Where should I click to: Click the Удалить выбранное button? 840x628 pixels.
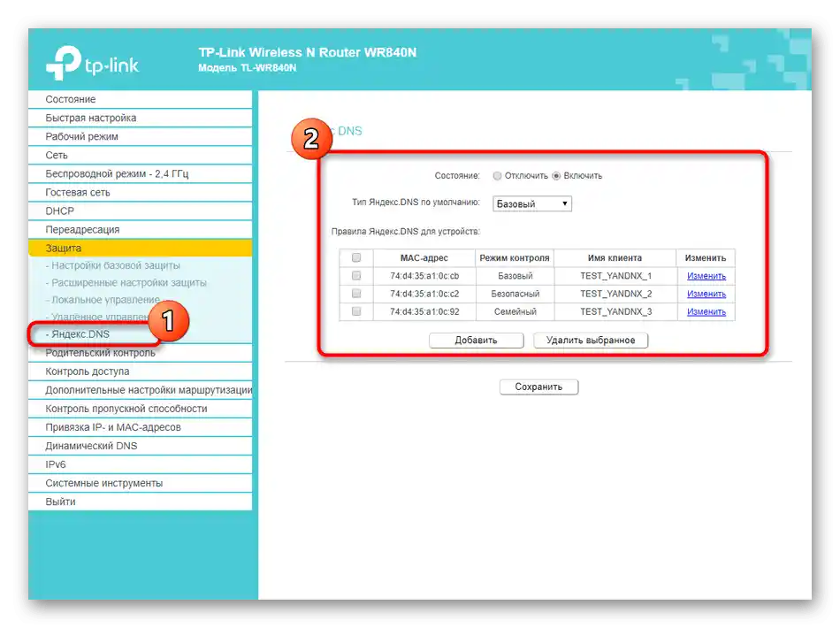point(591,341)
